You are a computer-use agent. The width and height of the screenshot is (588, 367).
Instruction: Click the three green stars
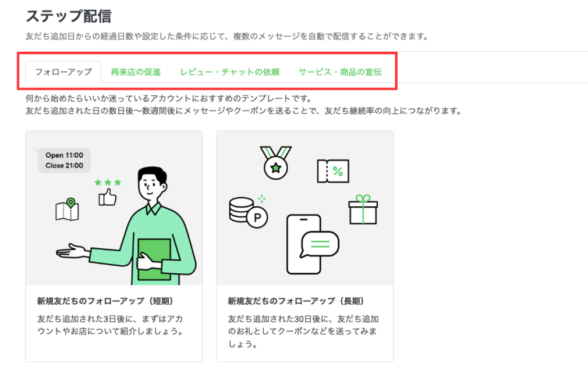pyautogui.click(x=108, y=183)
